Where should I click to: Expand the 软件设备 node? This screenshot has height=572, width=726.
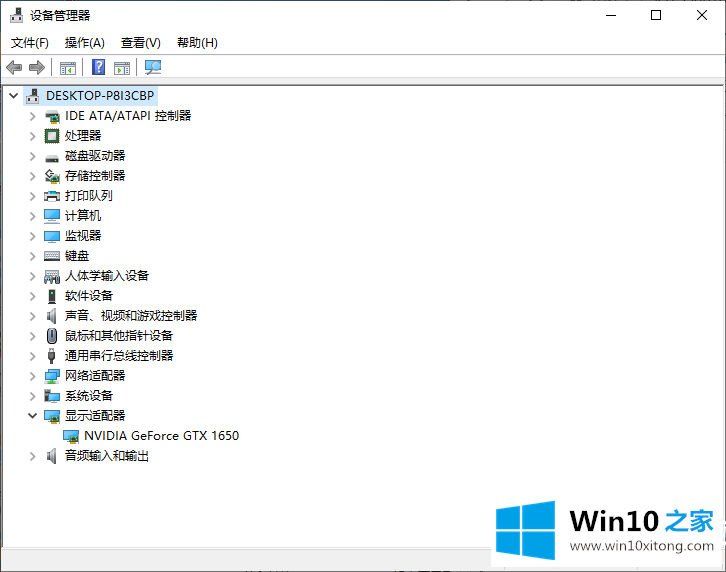pos(32,296)
